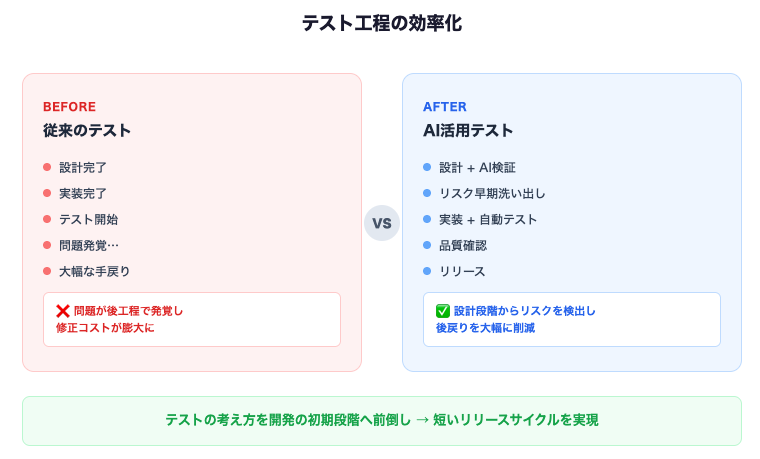Click red bullet beside 大幅な手戻り
Image resolution: width=760 pixels, height=459 pixels.
pyautogui.click(x=47, y=271)
